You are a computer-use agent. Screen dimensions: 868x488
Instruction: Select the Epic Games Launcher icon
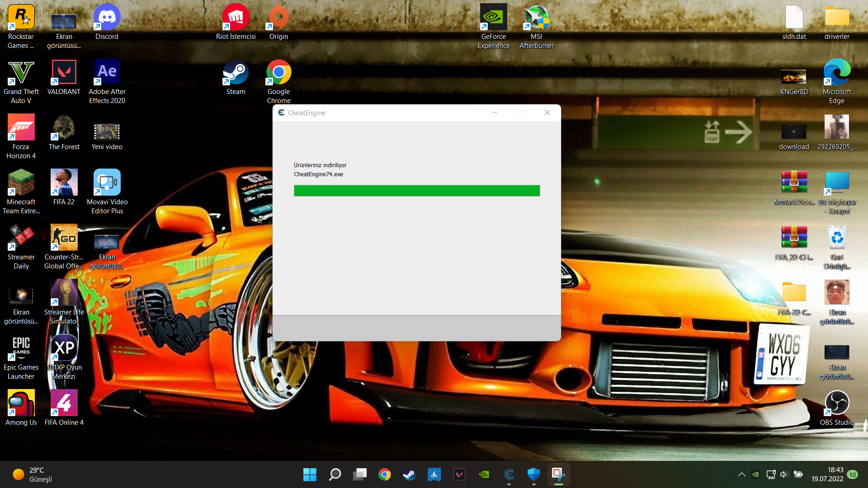[21, 348]
